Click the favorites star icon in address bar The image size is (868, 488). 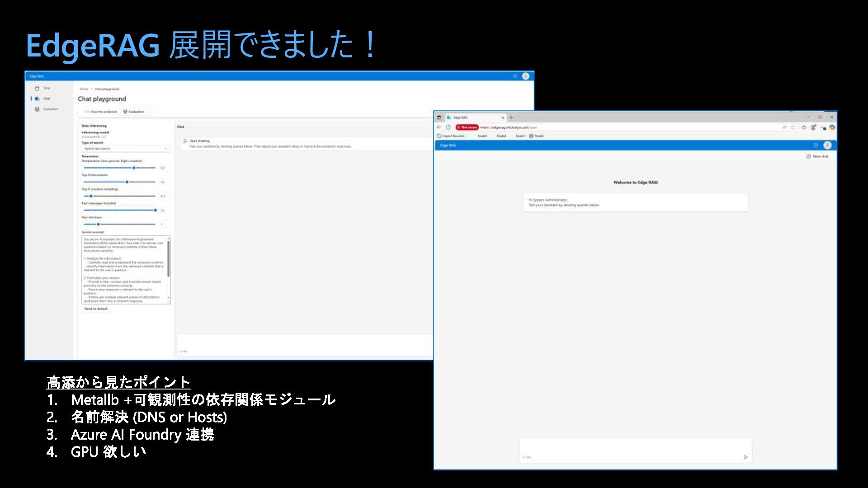(x=793, y=127)
